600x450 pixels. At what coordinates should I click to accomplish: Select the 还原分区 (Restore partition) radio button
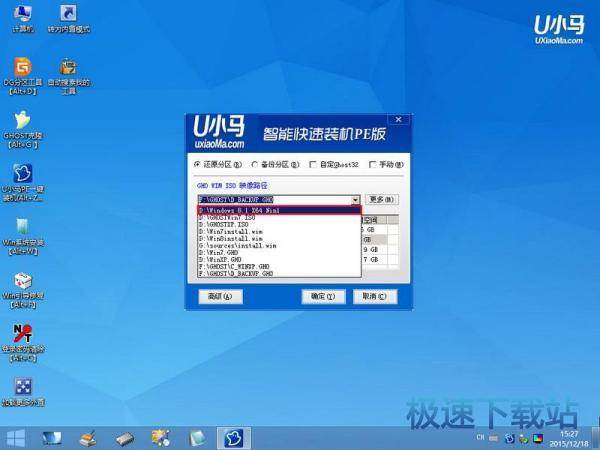(x=218, y=165)
